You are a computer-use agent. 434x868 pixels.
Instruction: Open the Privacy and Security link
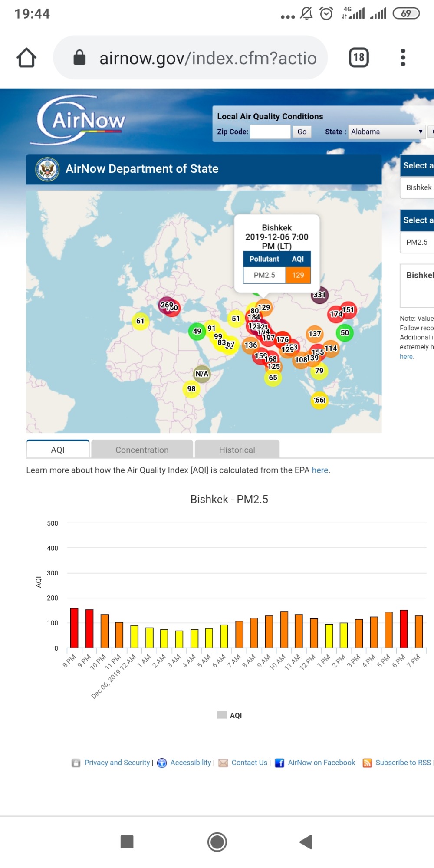(117, 763)
